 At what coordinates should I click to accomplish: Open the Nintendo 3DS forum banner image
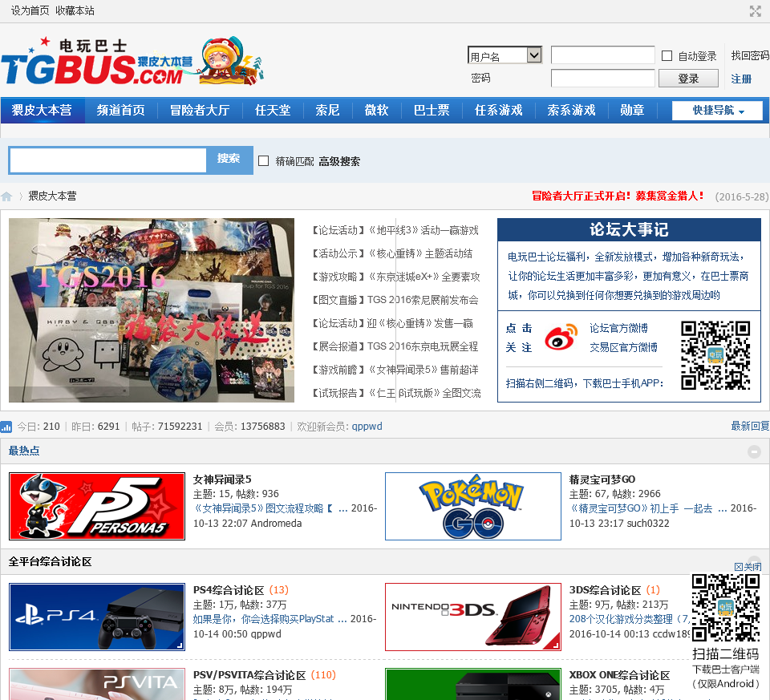[473, 617]
